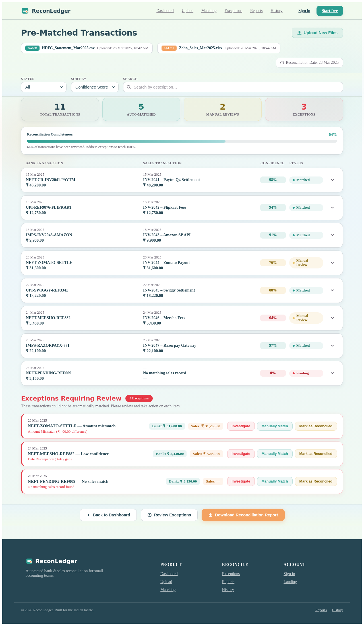The width and height of the screenshot is (364, 626).
Task: Expand the NEFT-ZOMATO-SETTLE transaction row chevron
Action: click(x=332, y=263)
